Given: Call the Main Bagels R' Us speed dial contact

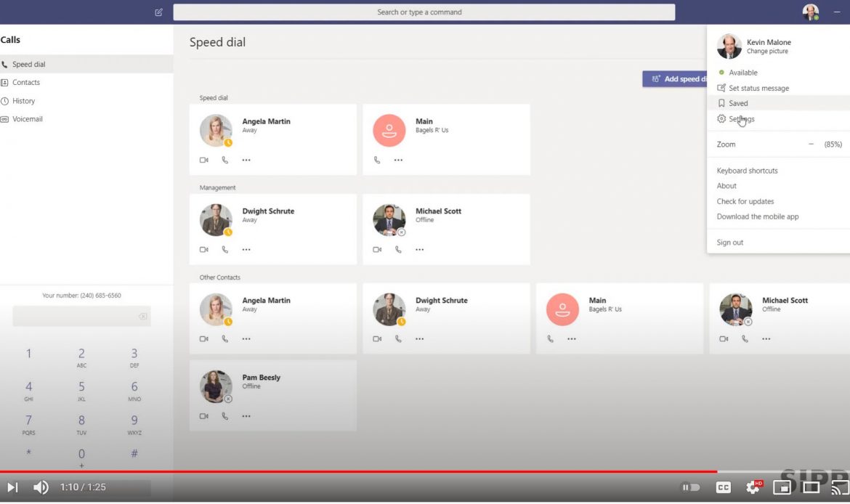Looking at the screenshot, I should [x=377, y=160].
